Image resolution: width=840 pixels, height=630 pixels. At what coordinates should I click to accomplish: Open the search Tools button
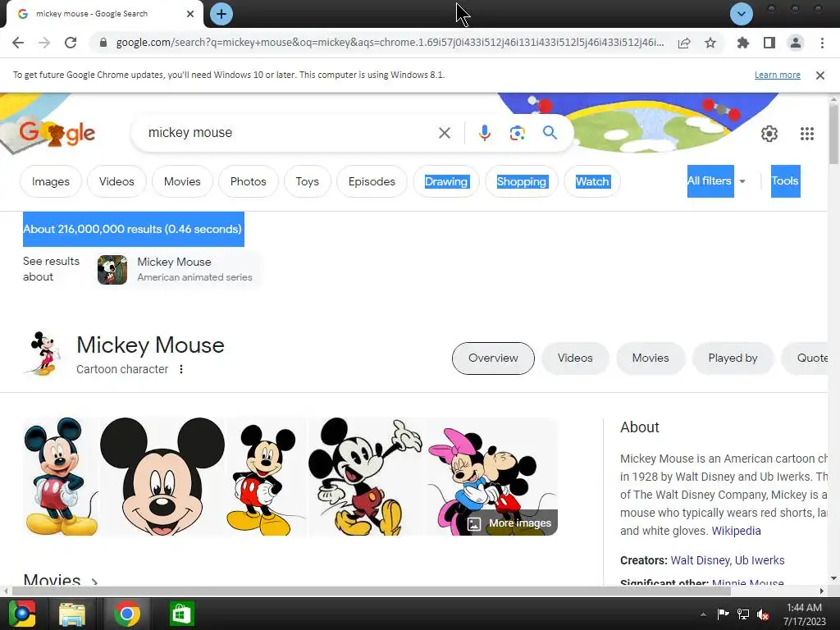point(785,181)
